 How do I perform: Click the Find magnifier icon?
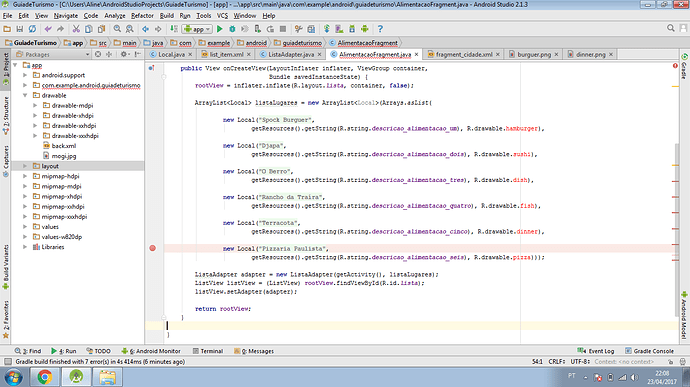pos(117,29)
